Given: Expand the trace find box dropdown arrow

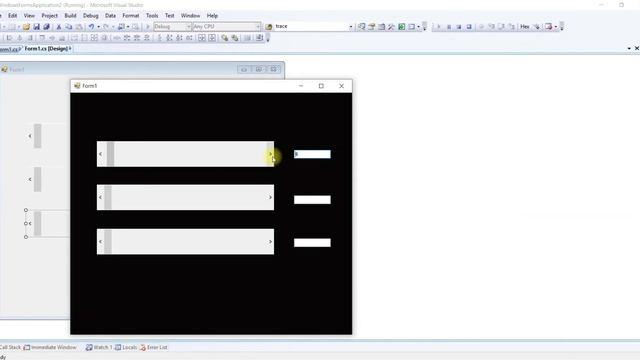Looking at the screenshot, I should click(351, 27).
